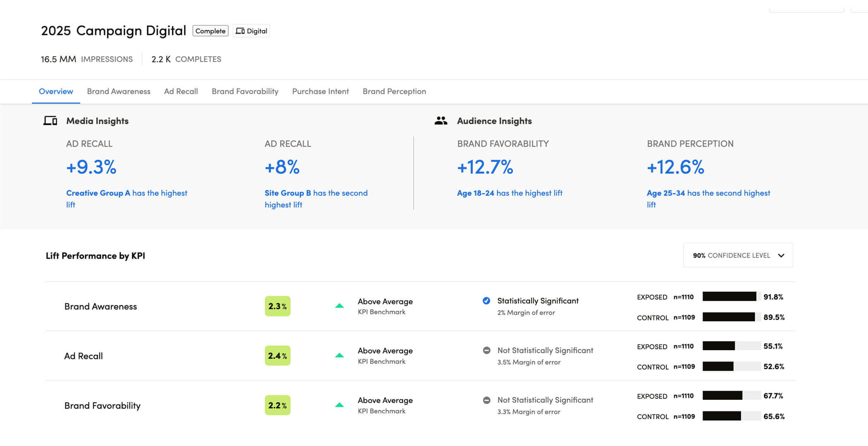Screen dimensions: 868x446
Task: Click Ad Recall control bar 52.6%
Action: point(732,366)
